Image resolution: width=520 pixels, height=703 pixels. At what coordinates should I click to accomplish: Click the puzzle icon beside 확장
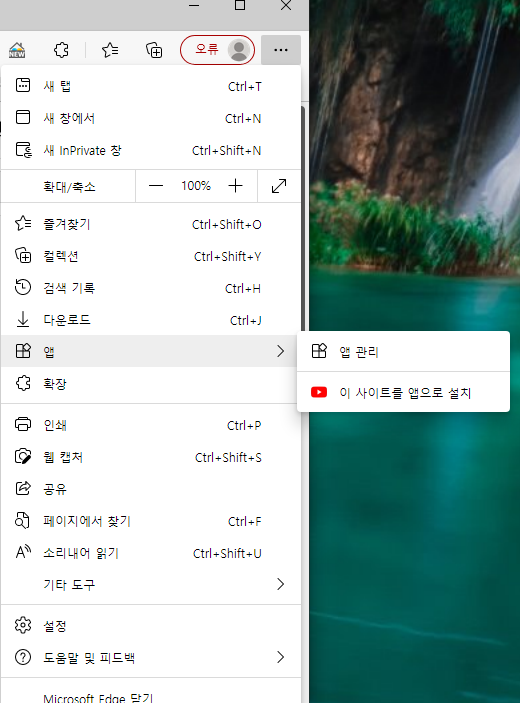pos(23,383)
